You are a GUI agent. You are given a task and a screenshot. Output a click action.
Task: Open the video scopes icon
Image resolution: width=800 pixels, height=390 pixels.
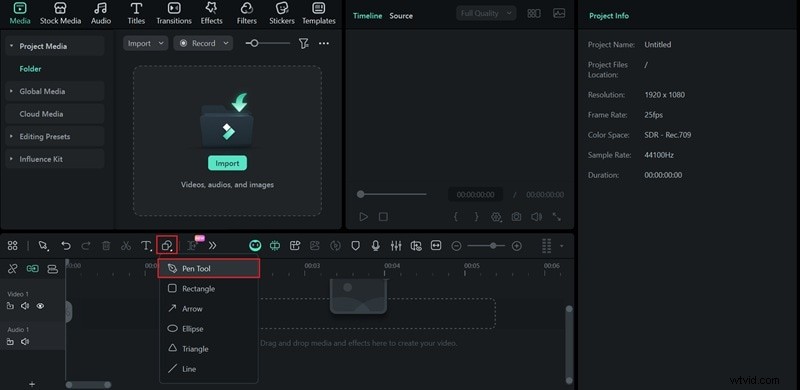[559, 14]
